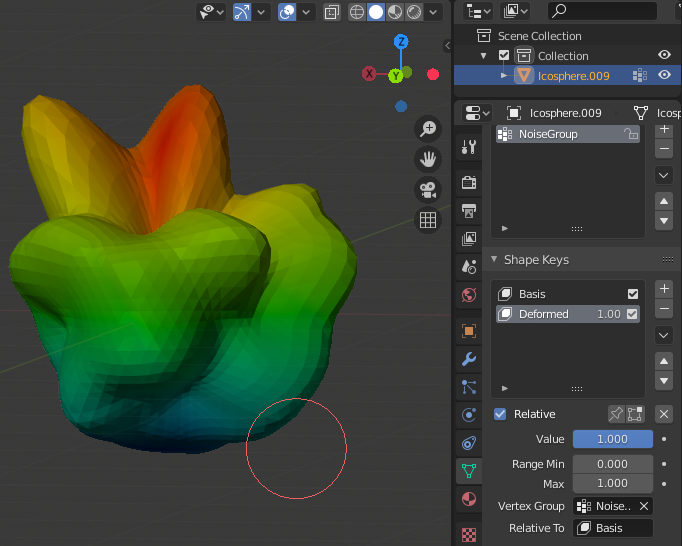Move the vertex group up
682x546 pixels.
pyautogui.click(x=664, y=201)
